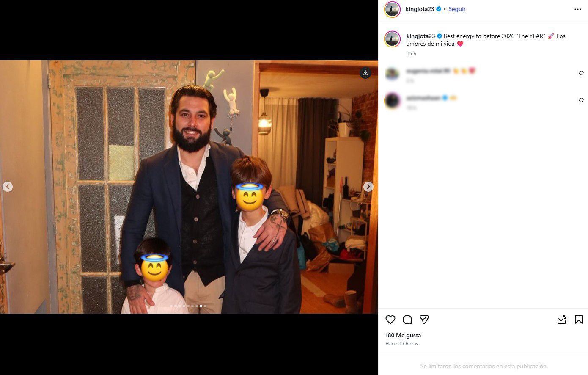Download media with the download icon near likes

(562, 320)
